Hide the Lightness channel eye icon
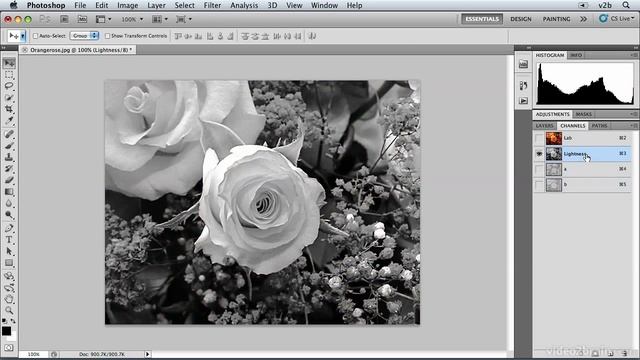640x360 pixels. click(x=539, y=154)
